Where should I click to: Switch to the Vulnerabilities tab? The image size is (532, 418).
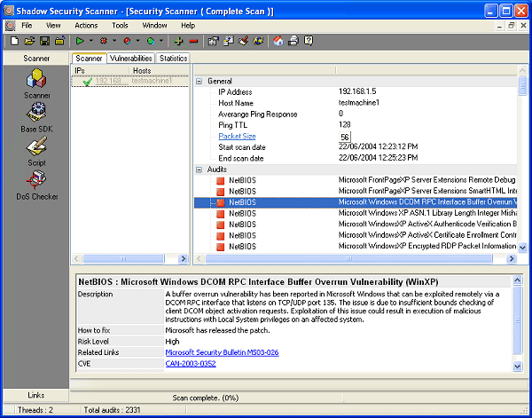click(x=131, y=59)
